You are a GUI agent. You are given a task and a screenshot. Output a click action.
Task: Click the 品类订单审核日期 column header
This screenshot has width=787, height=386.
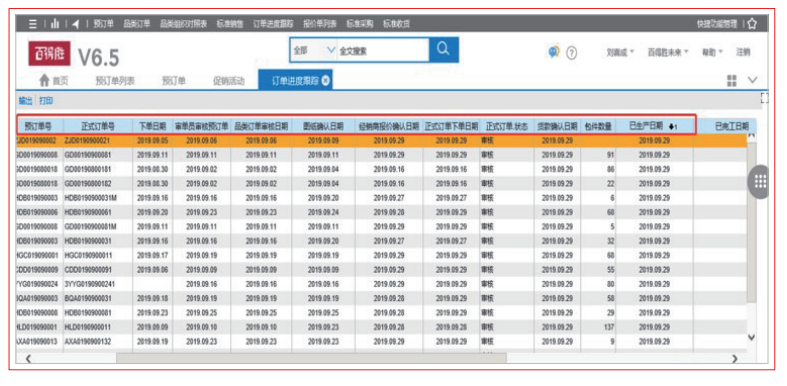coord(261,126)
